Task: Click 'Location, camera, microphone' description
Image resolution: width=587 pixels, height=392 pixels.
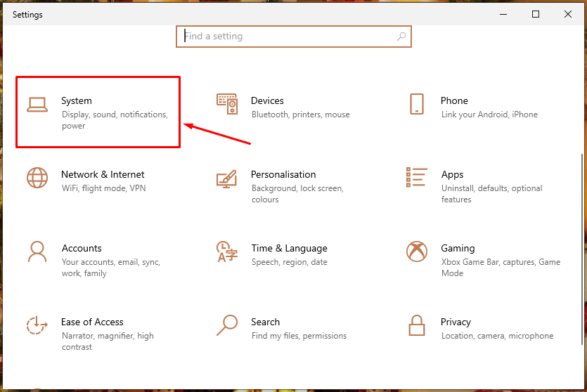Action: point(497,336)
